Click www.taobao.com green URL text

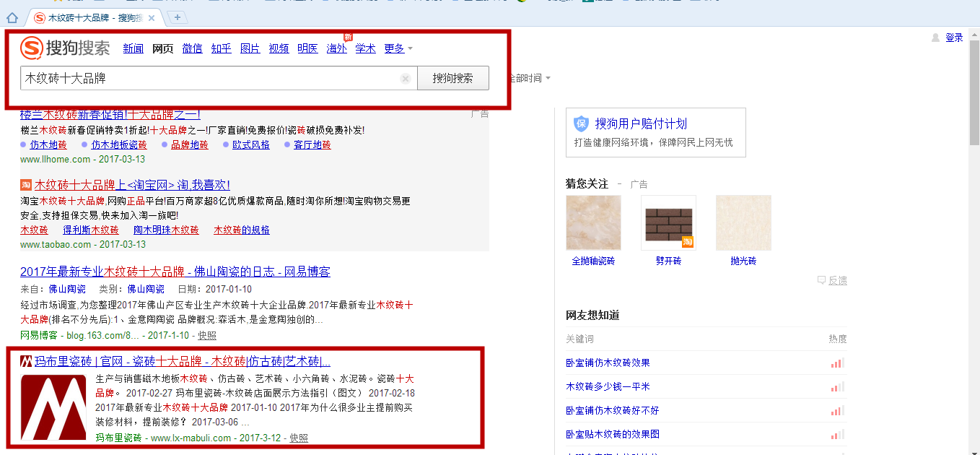click(56, 244)
